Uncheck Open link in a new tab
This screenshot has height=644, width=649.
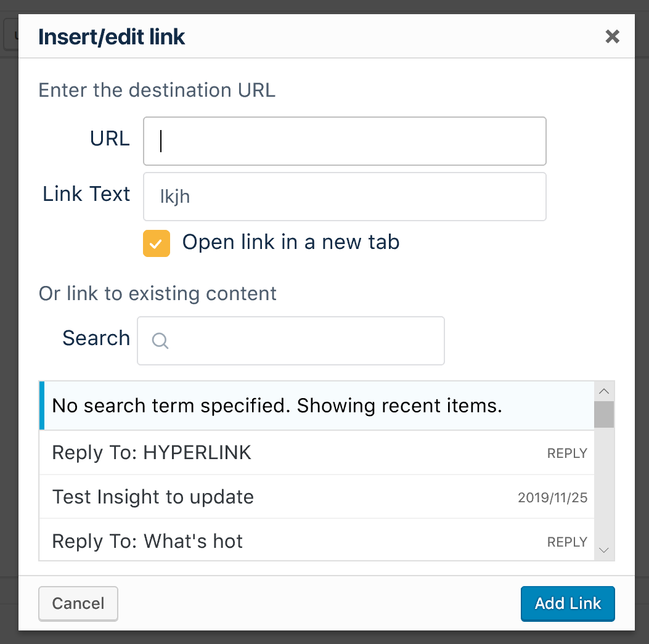157,243
